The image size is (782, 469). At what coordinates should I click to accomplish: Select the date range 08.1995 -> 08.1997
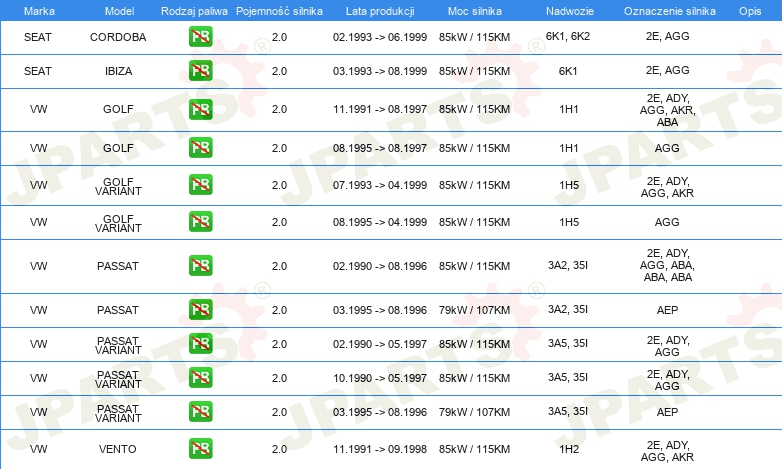click(x=380, y=148)
